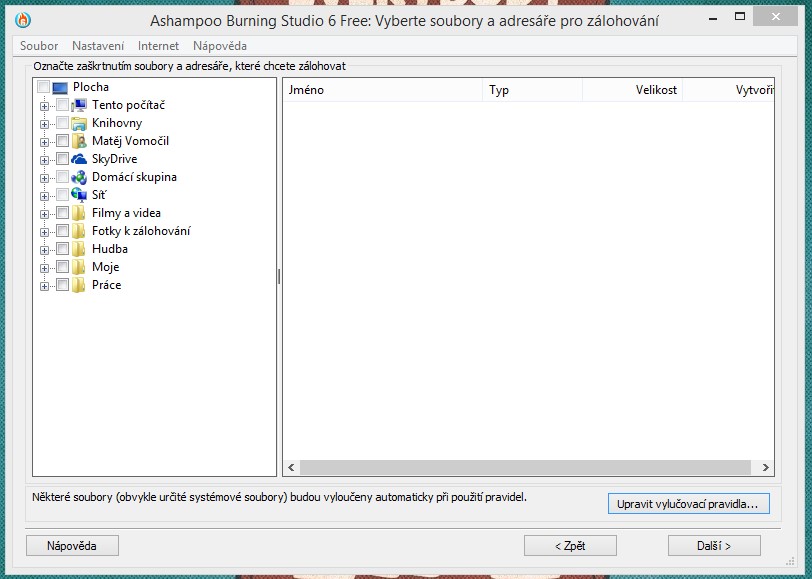Select the Plocha tree label
The image size is (812, 579).
[91, 87]
